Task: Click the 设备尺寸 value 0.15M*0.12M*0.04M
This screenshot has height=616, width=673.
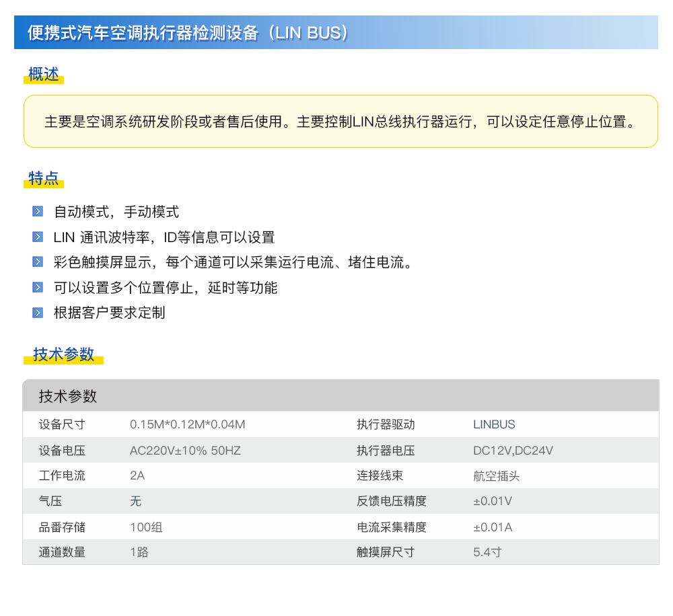Action: point(187,425)
